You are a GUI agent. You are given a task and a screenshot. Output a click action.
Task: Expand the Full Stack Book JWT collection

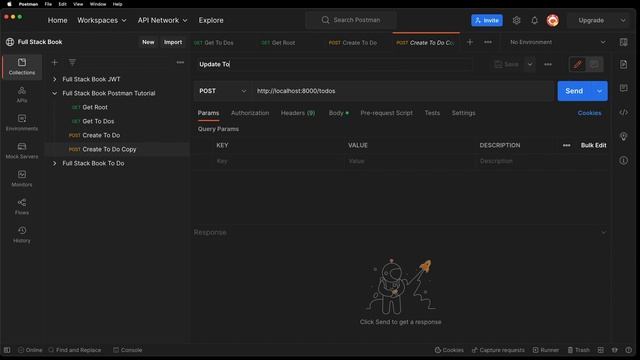pyautogui.click(x=55, y=79)
